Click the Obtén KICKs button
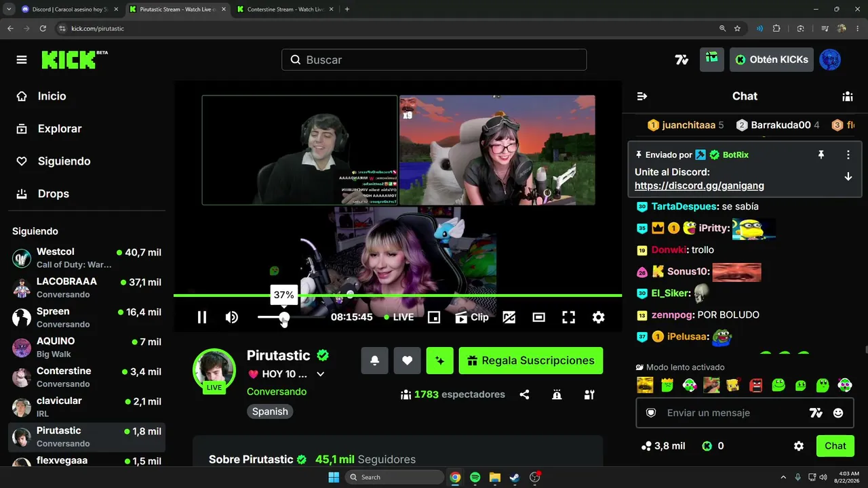 772,60
